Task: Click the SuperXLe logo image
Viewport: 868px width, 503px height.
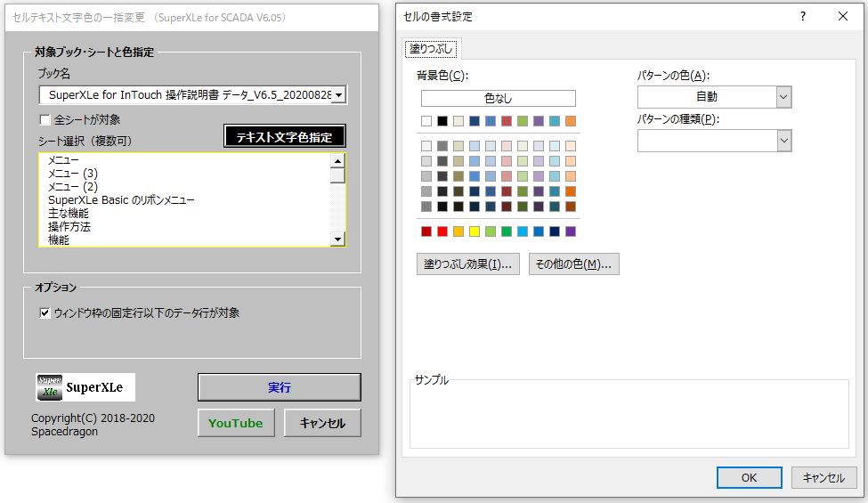Action: click(85, 387)
